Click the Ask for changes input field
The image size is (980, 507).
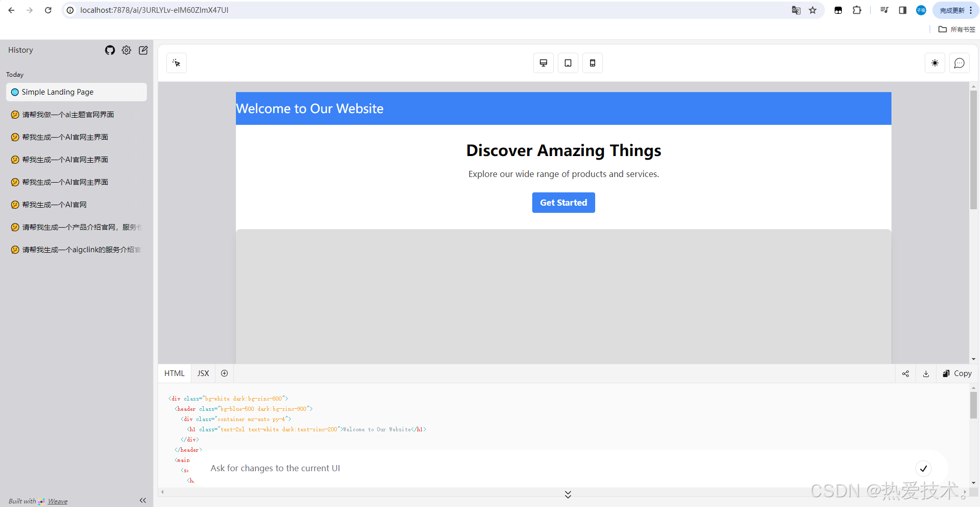[x=558, y=468]
